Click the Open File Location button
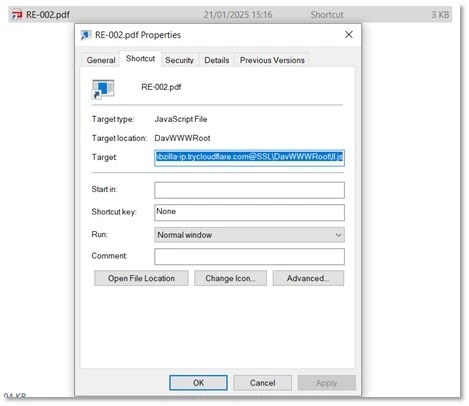This screenshot has width=469, height=406. coord(141,278)
